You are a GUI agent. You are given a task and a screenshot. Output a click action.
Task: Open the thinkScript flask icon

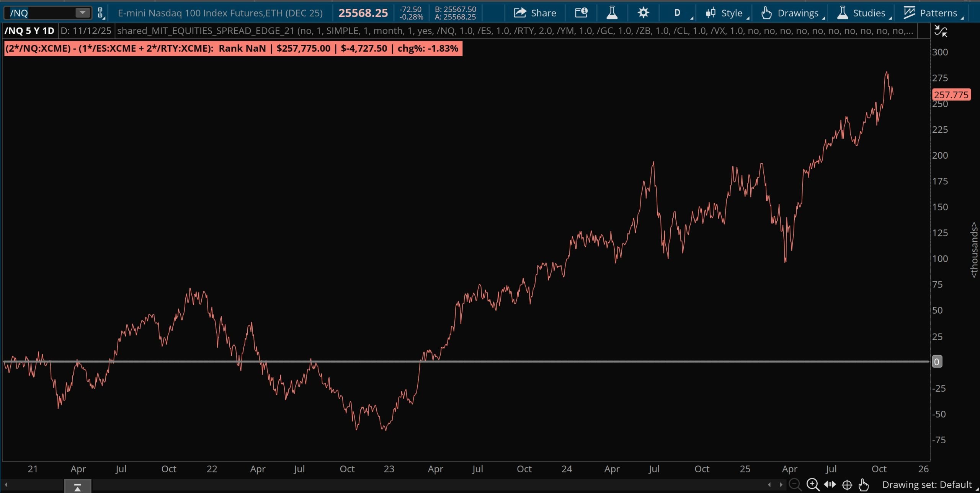(x=612, y=13)
